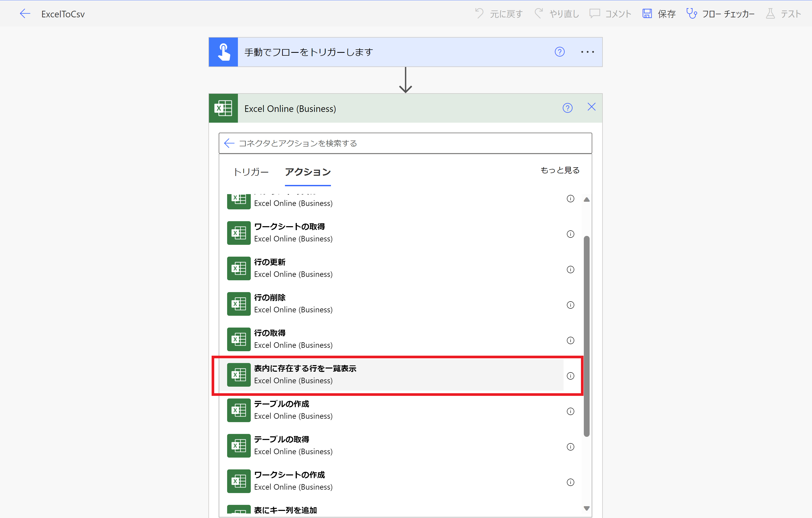Select the アクション tab
The height and width of the screenshot is (518, 812).
[x=308, y=172]
